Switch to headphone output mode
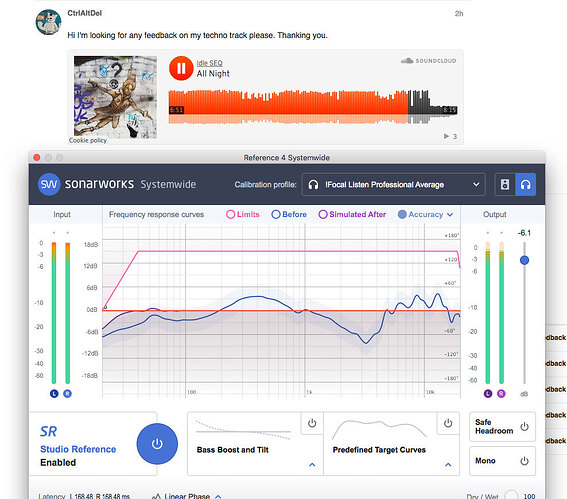The image size is (567, 499). [525, 184]
